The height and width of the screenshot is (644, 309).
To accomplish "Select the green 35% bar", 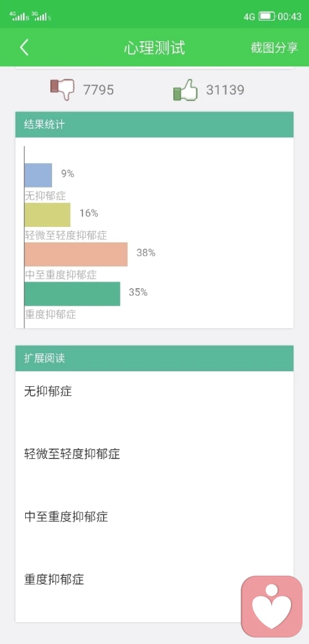I will click(x=72, y=294).
